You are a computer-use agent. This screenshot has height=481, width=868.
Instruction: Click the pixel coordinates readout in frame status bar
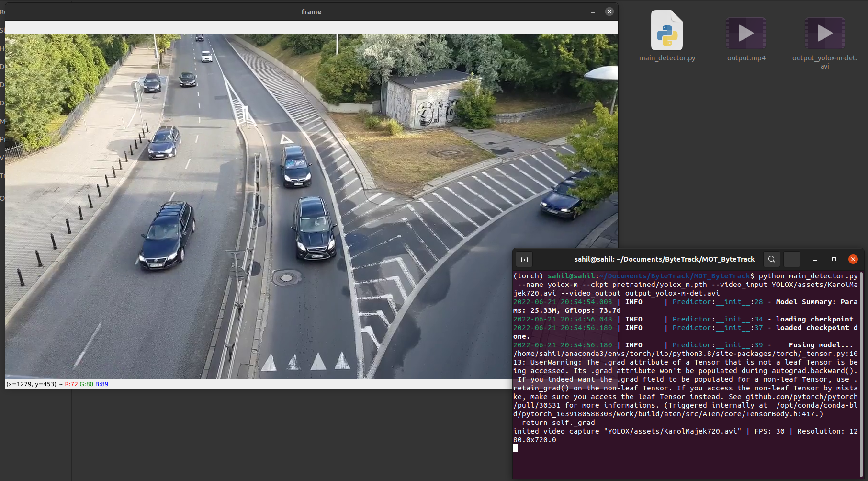(32, 384)
